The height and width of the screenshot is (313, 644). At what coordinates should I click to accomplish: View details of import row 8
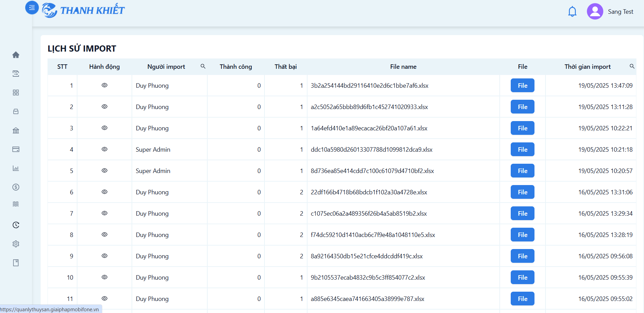(x=104, y=235)
